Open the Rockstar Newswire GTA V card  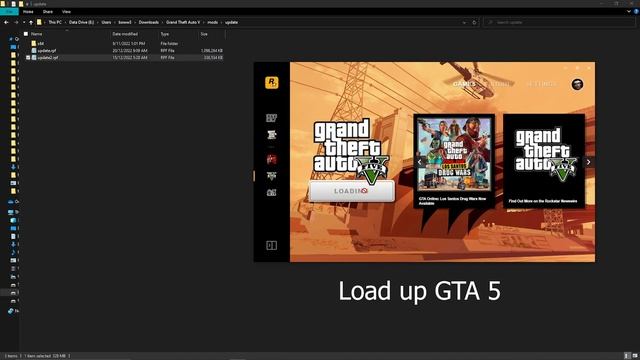click(544, 161)
